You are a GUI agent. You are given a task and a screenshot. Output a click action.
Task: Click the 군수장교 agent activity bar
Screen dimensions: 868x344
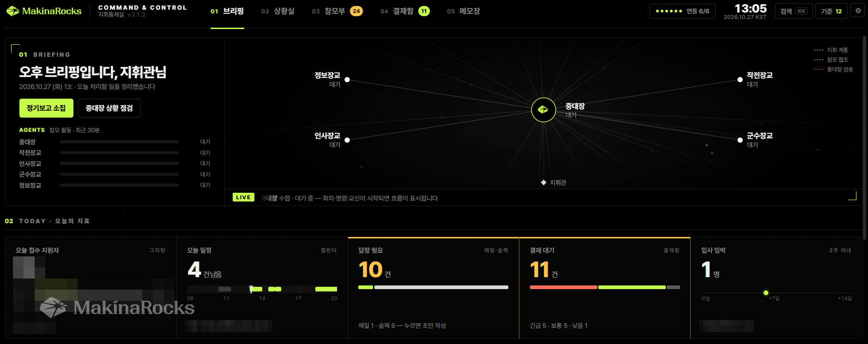[119, 174]
